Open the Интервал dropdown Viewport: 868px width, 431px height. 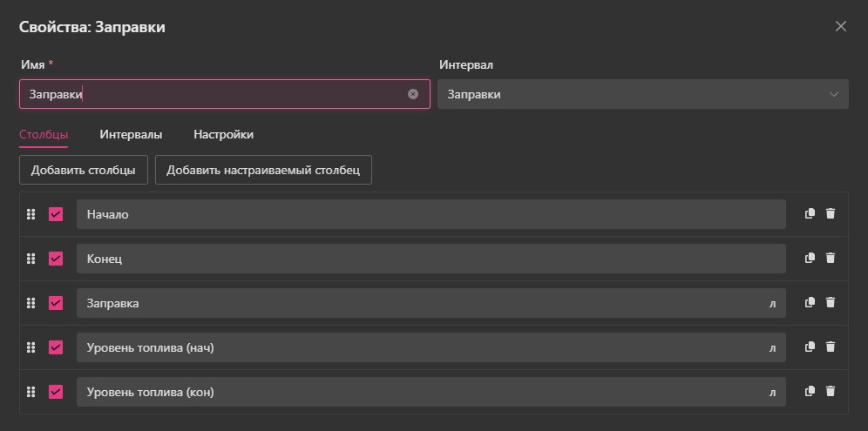click(642, 94)
